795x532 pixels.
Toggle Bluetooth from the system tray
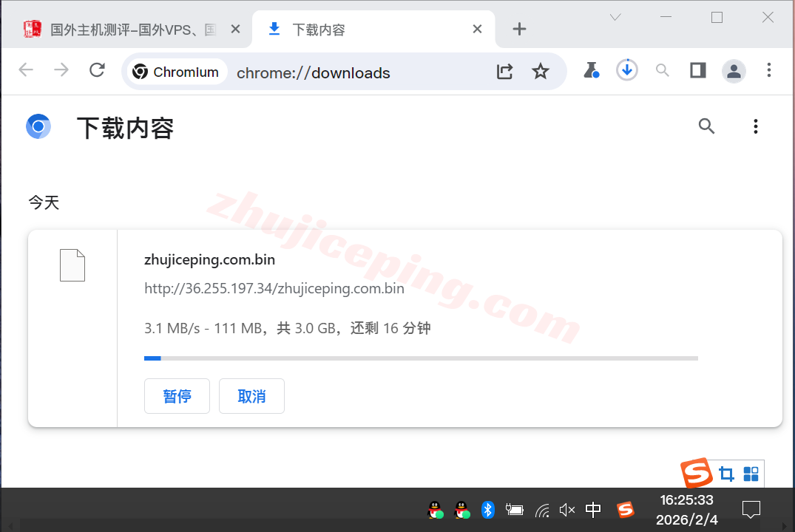pyautogui.click(x=487, y=510)
